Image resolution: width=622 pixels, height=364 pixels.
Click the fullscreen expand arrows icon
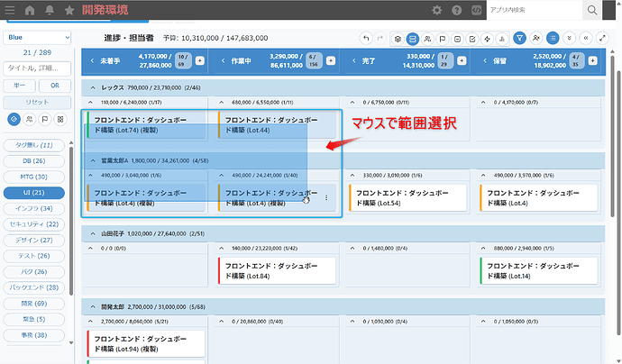pyautogui.click(x=601, y=39)
